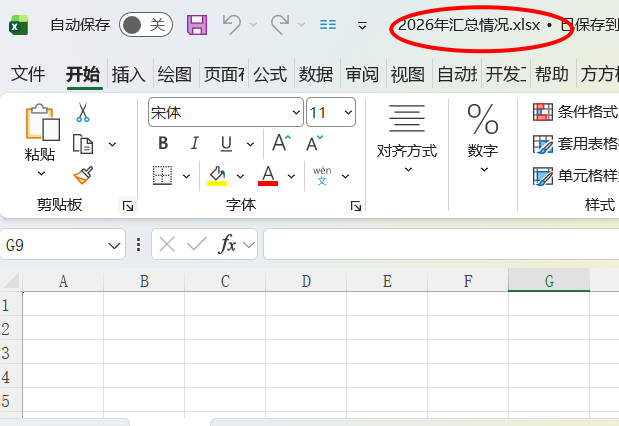
Task: Open the font size dropdown
Action: tap(348, 113)
